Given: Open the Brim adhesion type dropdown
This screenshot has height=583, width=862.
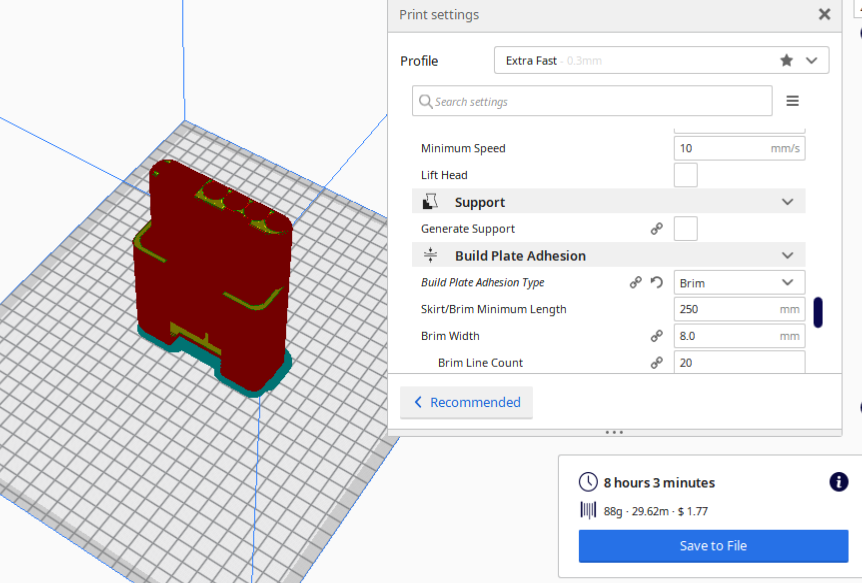Looking at the screenshot, I should [x=739, y=283].
